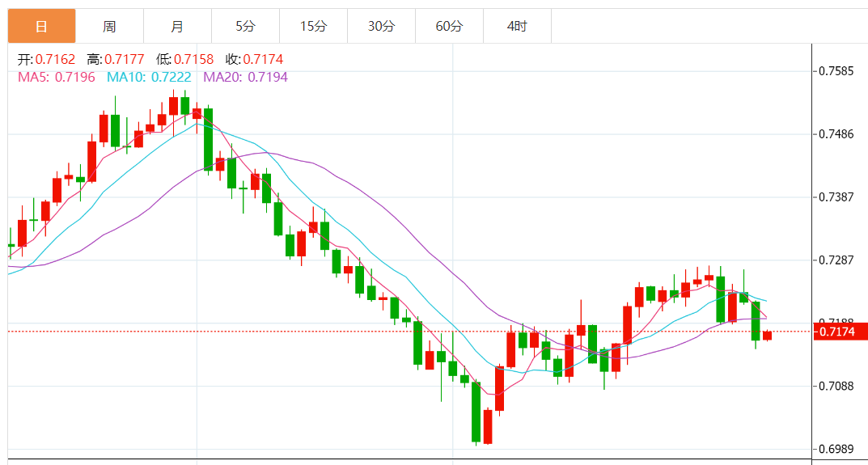The height and width of the screenshot is (465, 868).
Task: Show the 30分 interval chart
Action: pyautogui.click(x=381, y=27)
